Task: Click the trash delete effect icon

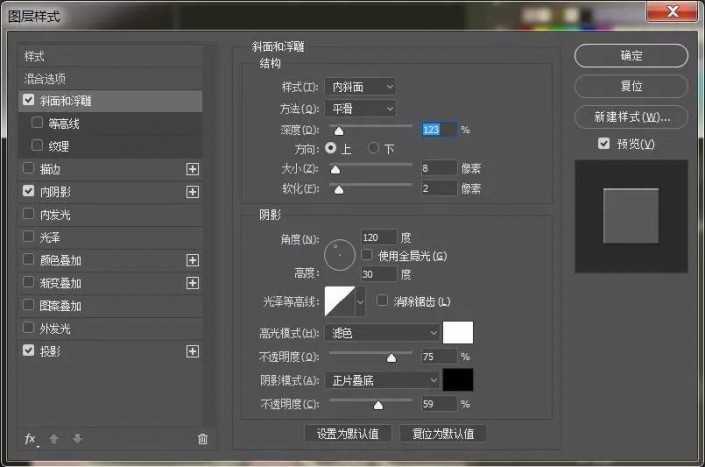Action: click(x=203, y=438)
